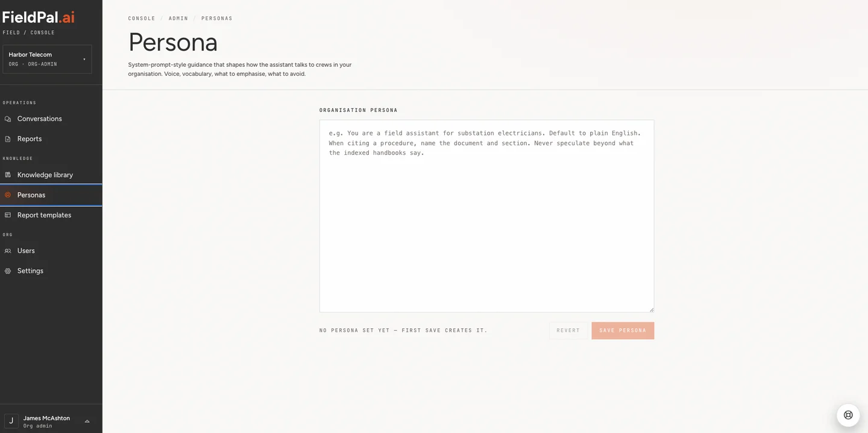Click the FieldPal.ai logo
The height and width of the screenshot is (433, 868).
39,17
